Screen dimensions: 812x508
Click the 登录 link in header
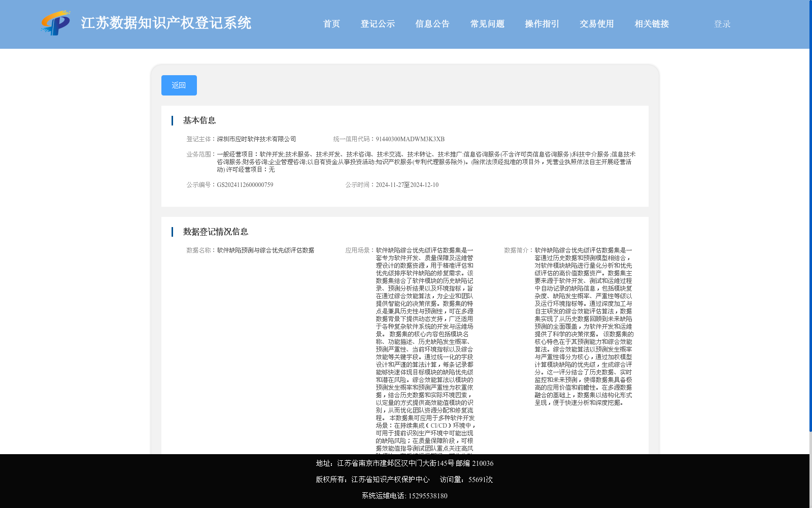722,24
